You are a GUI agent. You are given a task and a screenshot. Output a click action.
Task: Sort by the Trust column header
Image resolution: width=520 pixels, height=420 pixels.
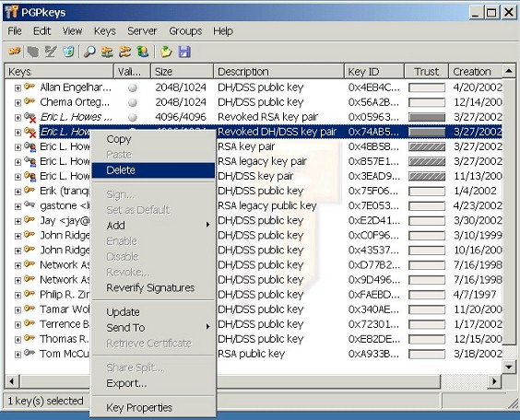click(427, 72)
